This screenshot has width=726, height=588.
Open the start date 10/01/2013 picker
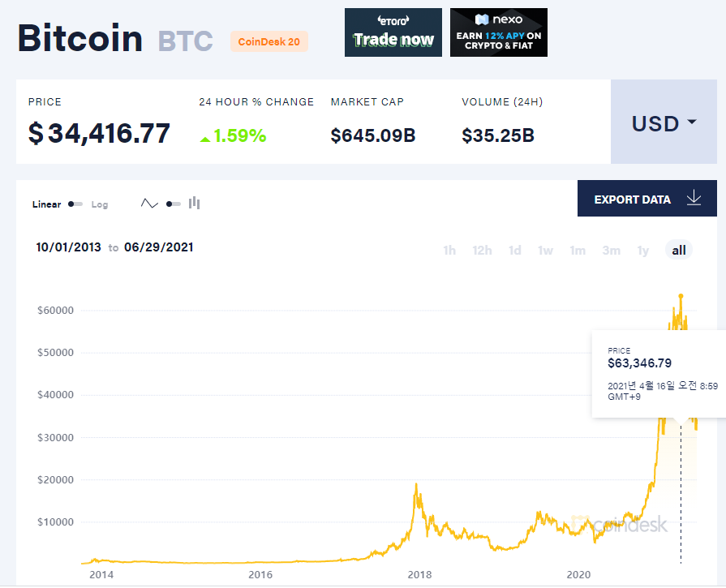point(68,247)
